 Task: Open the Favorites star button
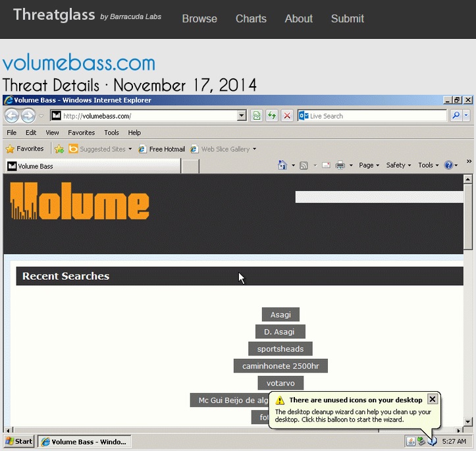24,149
